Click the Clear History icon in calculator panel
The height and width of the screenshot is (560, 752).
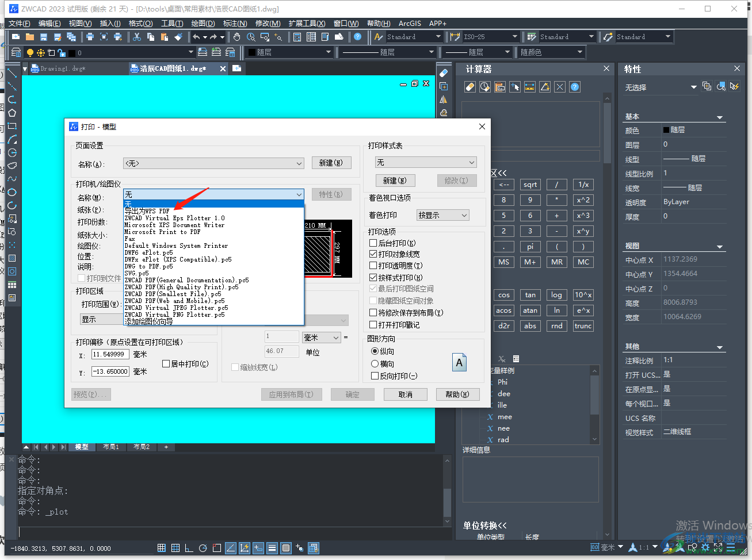tap(485, 87)
